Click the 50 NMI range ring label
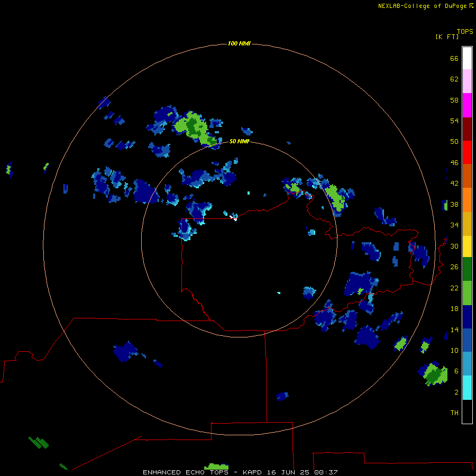The image size is (476, 476). [x=239, y=141]
